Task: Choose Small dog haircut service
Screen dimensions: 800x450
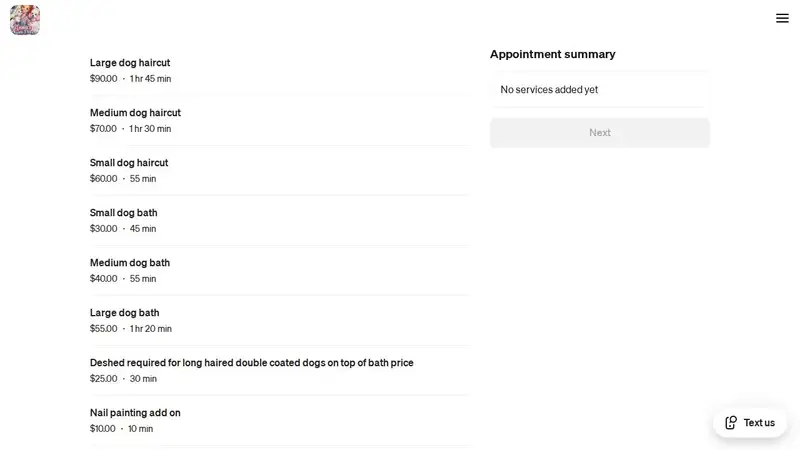Action: (x=280, y=170)
